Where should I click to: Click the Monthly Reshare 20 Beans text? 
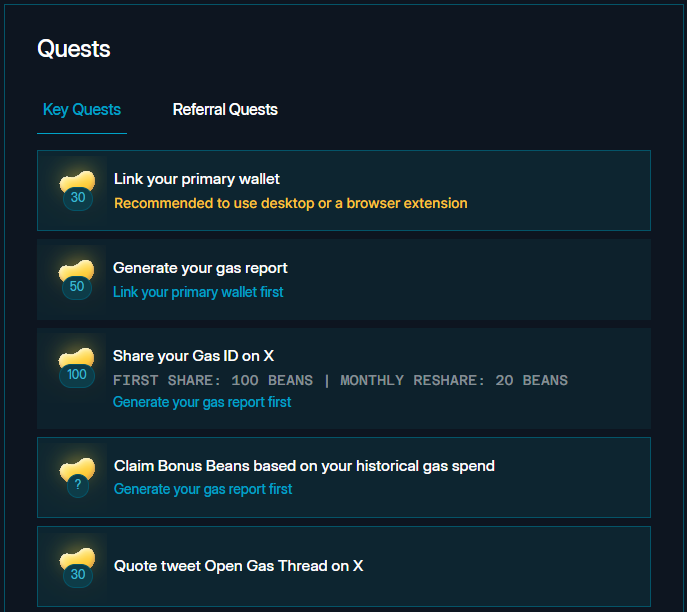click(x=454, y=380)
